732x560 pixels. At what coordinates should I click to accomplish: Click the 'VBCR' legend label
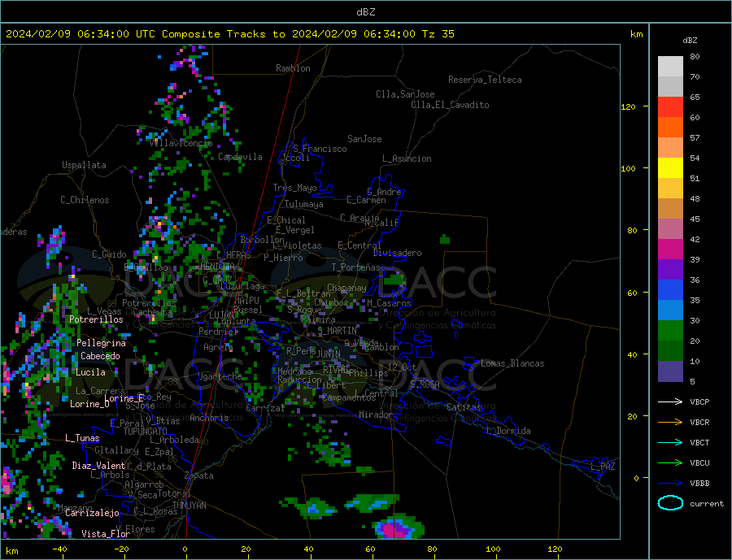(699, 423)
